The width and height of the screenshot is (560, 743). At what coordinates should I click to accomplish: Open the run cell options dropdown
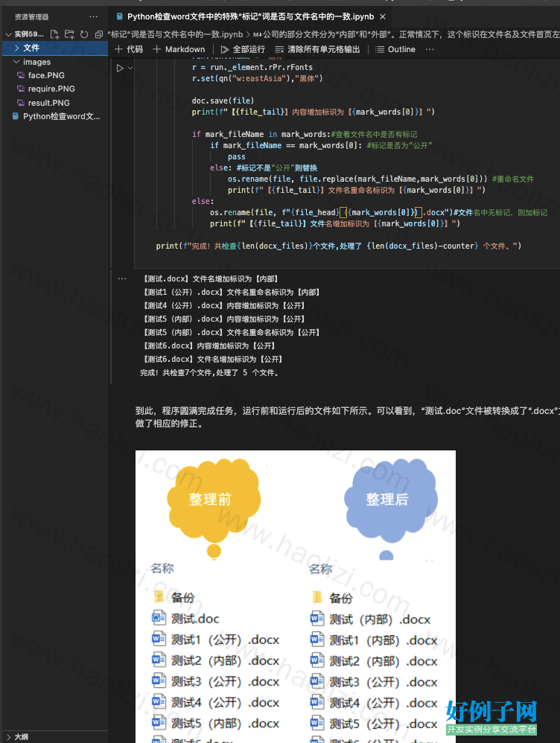(130, 68)
